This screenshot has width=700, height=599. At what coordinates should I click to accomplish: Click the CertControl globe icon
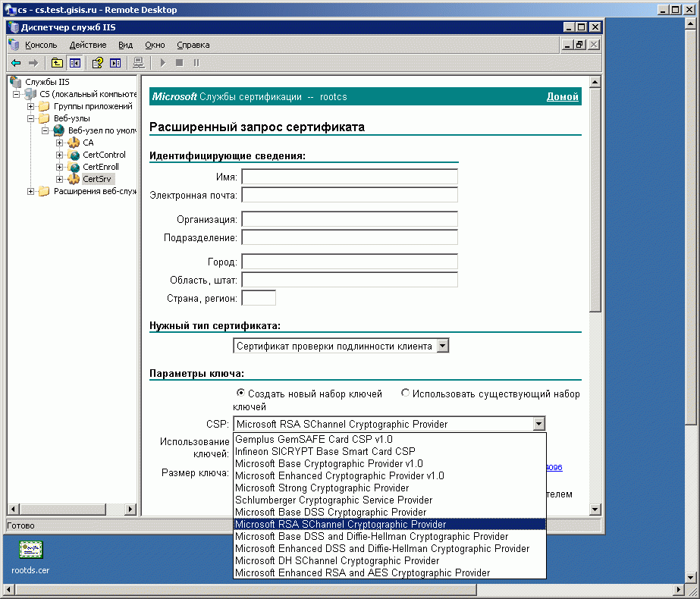pos(74,155)
